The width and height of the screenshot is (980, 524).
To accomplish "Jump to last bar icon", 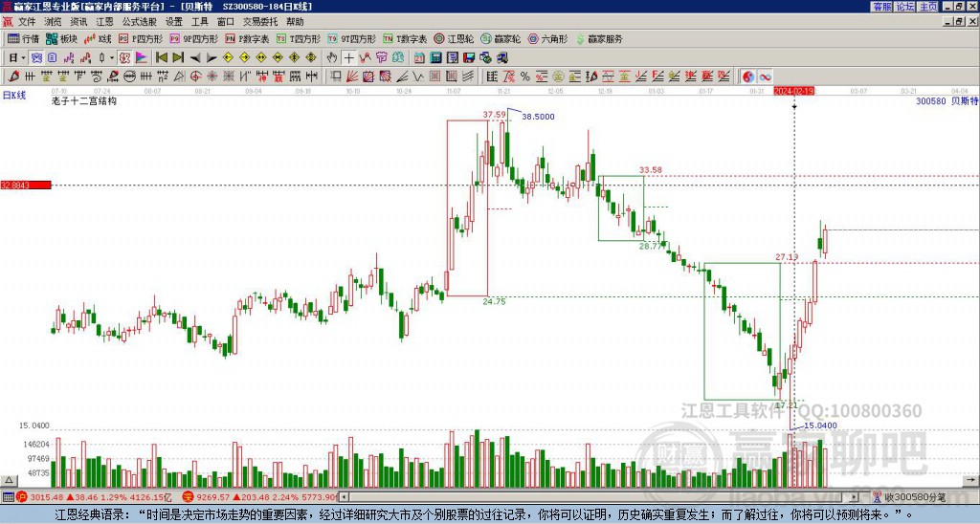I will (178, 58).
